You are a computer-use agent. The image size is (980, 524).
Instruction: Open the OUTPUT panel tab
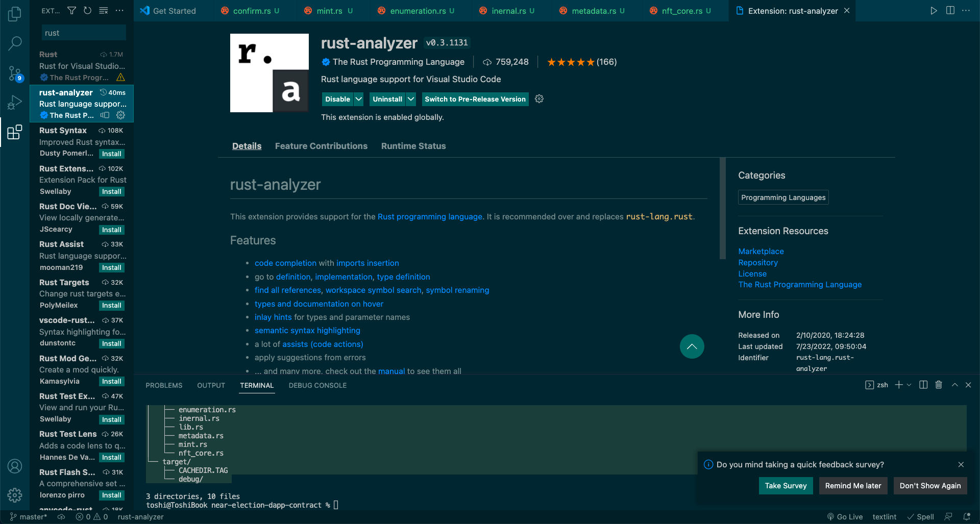pos(211,385)
